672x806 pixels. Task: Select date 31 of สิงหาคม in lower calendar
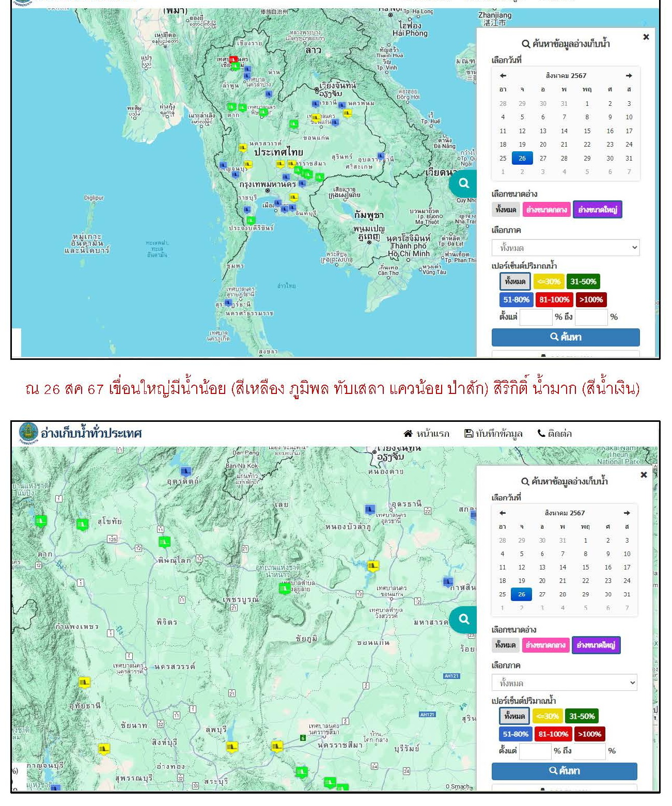pyautogui.click(x=627, y=594)
